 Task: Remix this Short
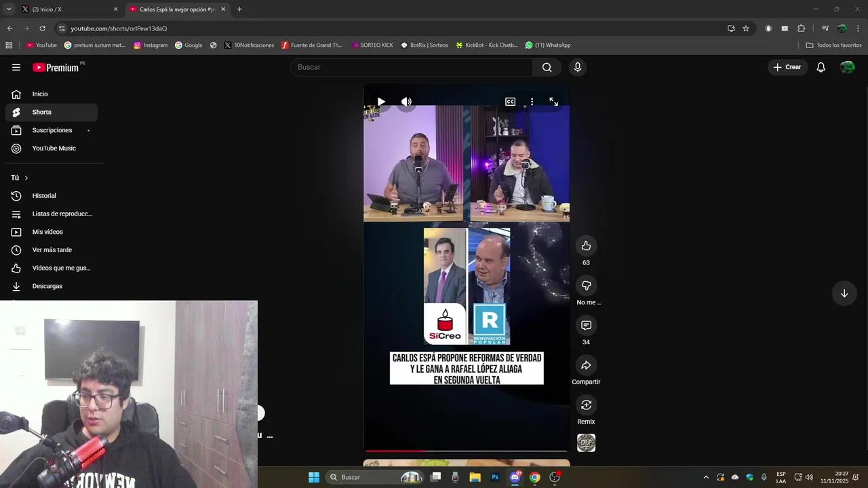(x=586, y=405)
